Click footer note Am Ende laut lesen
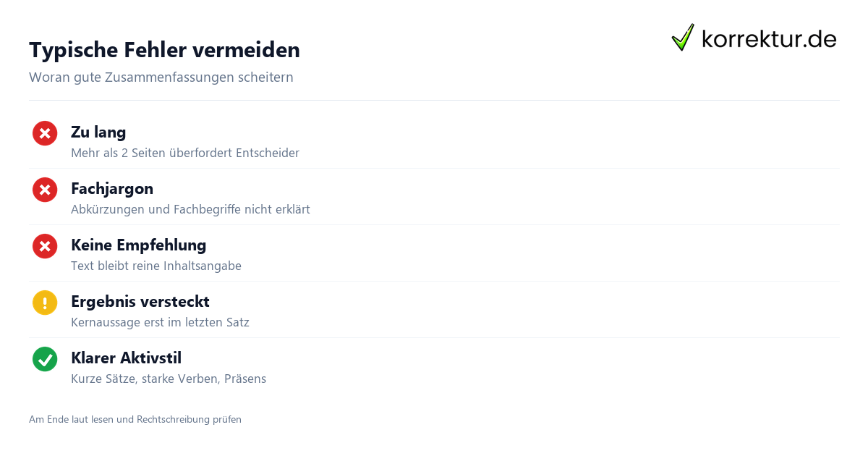 pos(135,420)
